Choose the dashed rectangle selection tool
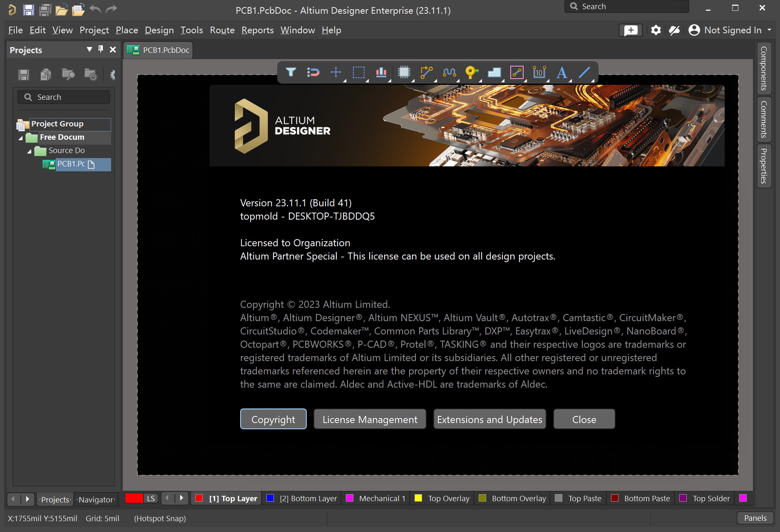The image size is (780, 532). tap(359, 72)
